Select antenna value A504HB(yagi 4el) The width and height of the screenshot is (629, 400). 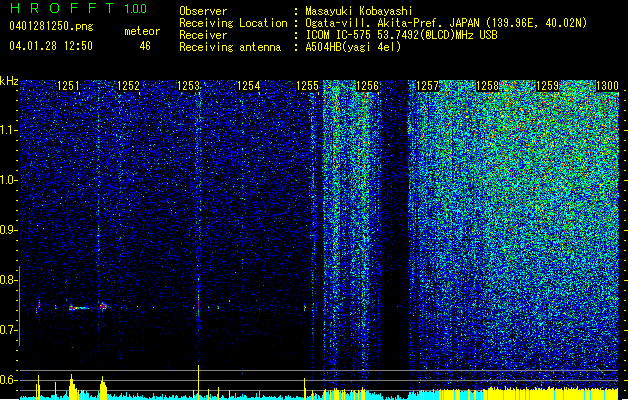point(353,47)
